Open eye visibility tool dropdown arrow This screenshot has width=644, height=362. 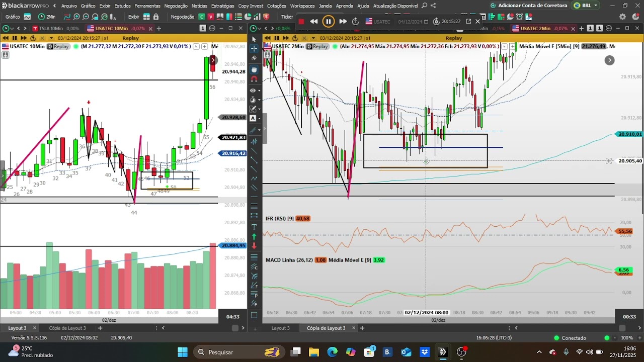(x=259, y=90)
